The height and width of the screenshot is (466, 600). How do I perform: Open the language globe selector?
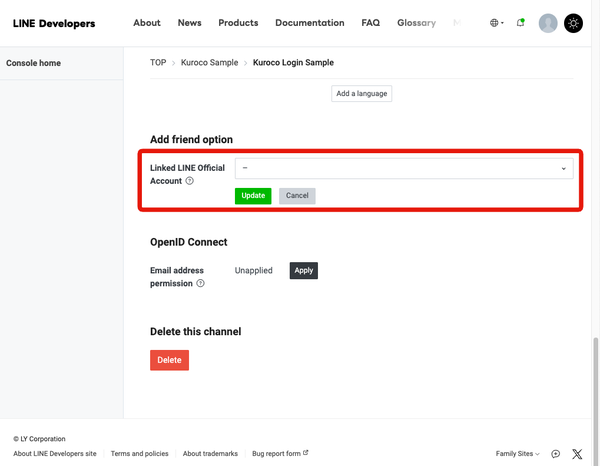point(497,23)
